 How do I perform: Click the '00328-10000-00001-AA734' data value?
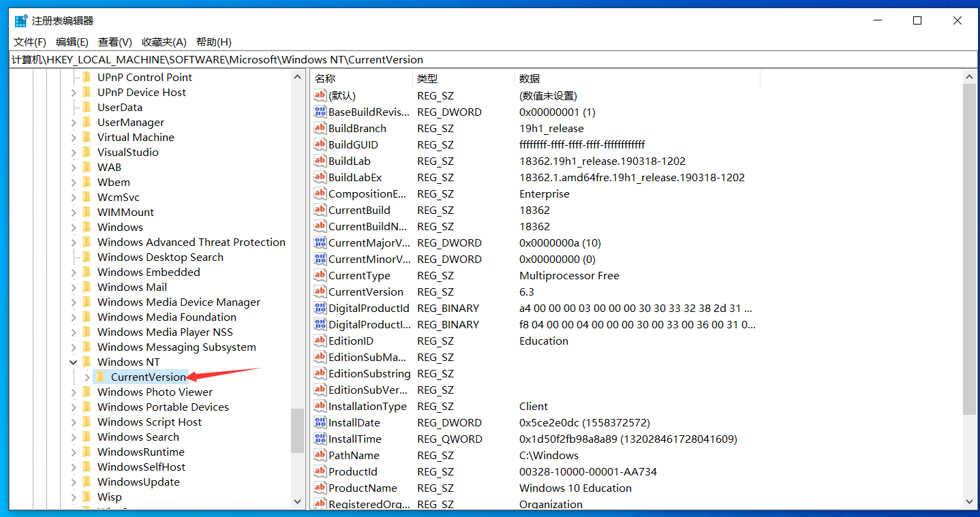coord(588,471)
